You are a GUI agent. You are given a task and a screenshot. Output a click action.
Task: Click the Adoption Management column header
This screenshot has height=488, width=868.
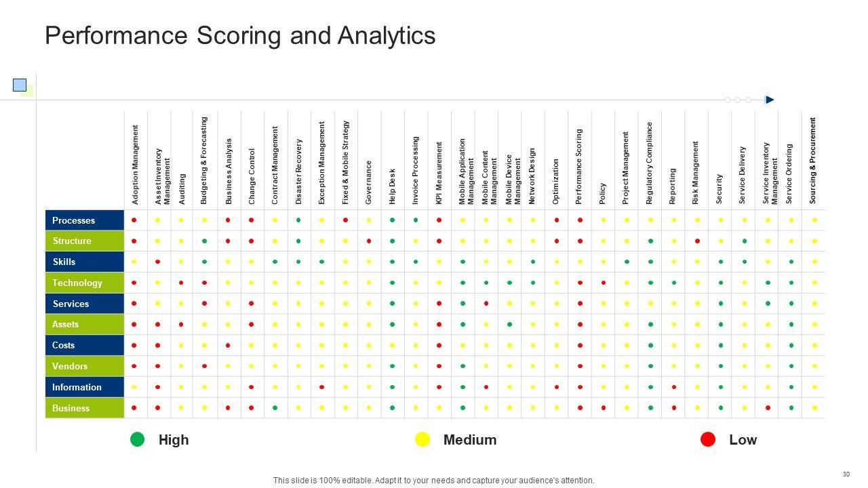point(136,164)
